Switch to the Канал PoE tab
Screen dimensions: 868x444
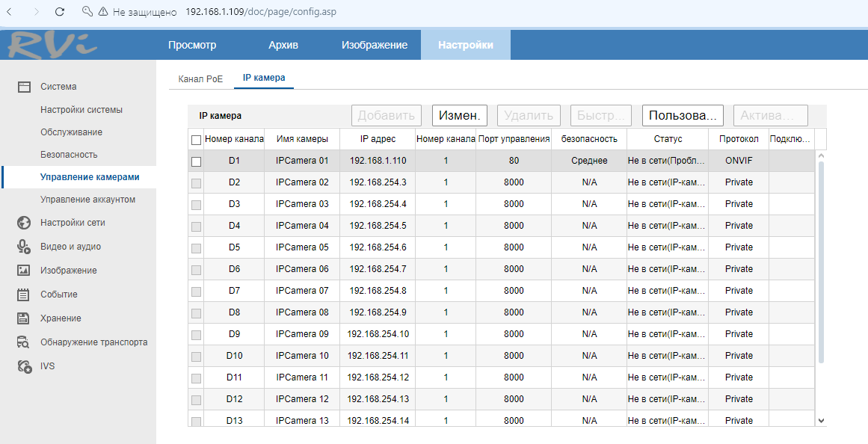pos(200,78)
